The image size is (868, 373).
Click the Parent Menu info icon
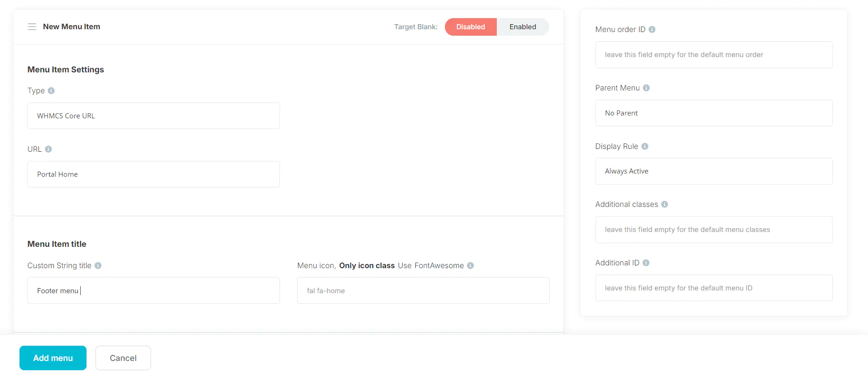646,88
